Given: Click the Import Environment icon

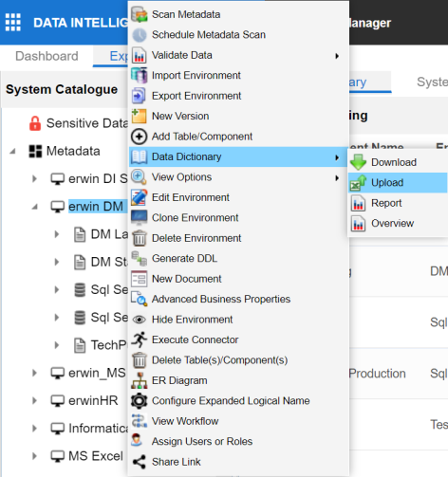Looking at the screenshot, I should 140,76.
